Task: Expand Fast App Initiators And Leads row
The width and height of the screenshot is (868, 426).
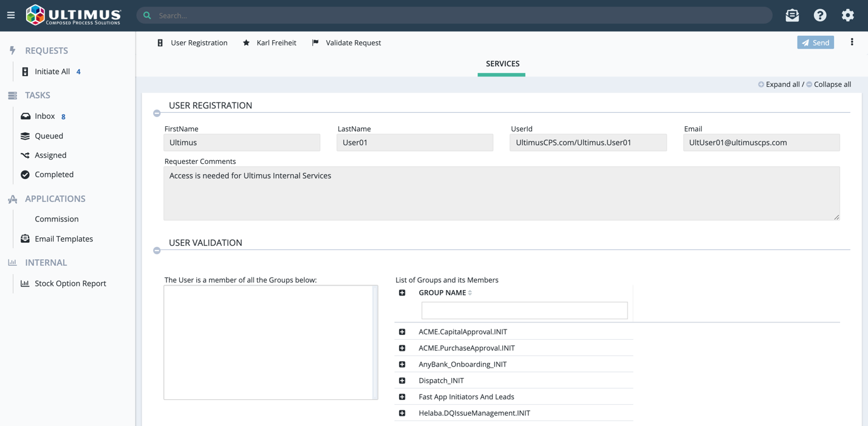Action: coord(402,397)
